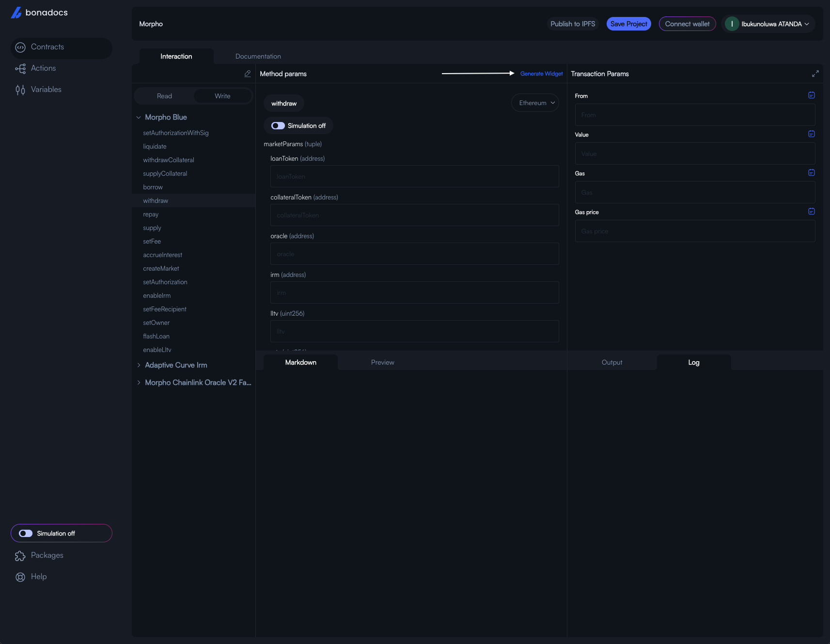Toggle Simulation off in Method params
Viewport: 830px width, 644px height.
point(278,125)
